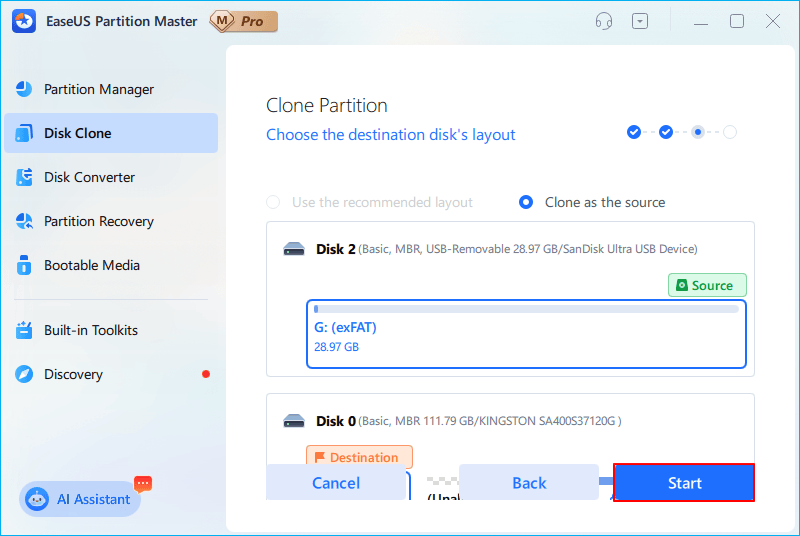
Task: Open the AI Assistant
Action: [x=80, y=499]
